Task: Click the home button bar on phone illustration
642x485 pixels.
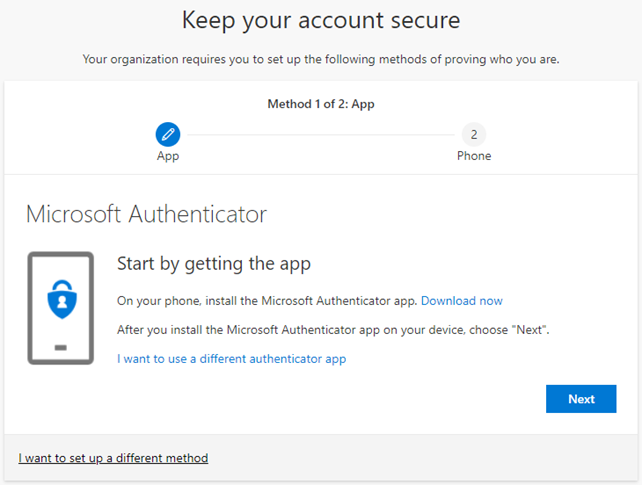Action: coord(60,348)
